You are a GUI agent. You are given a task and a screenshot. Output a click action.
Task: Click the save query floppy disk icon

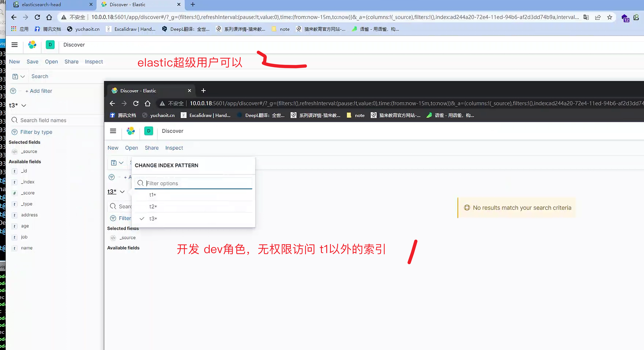[16, 76]
